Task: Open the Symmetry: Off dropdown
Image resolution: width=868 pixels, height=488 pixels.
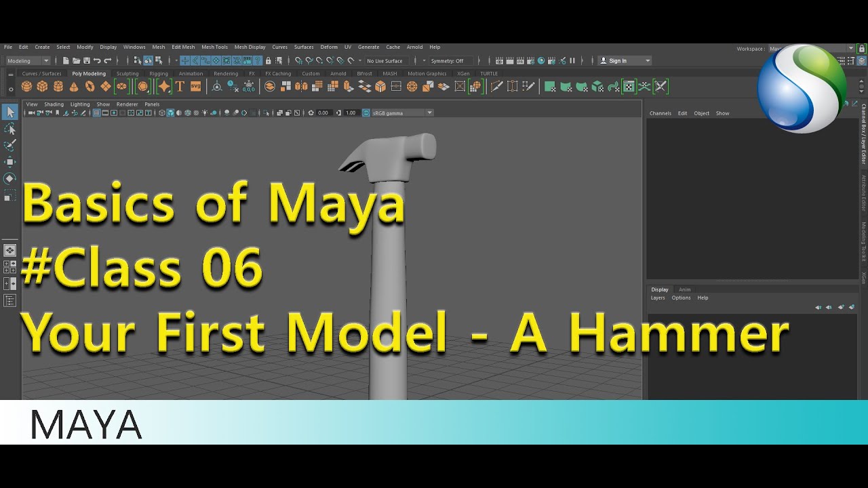Action: pos(451,60)
